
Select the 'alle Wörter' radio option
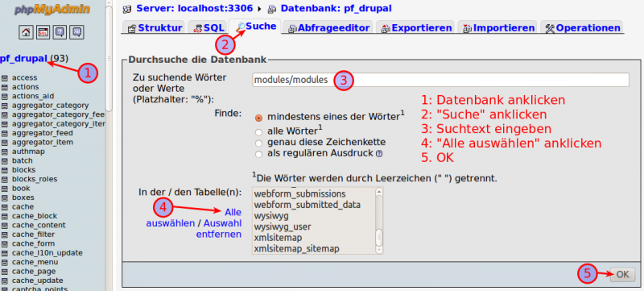258,132
